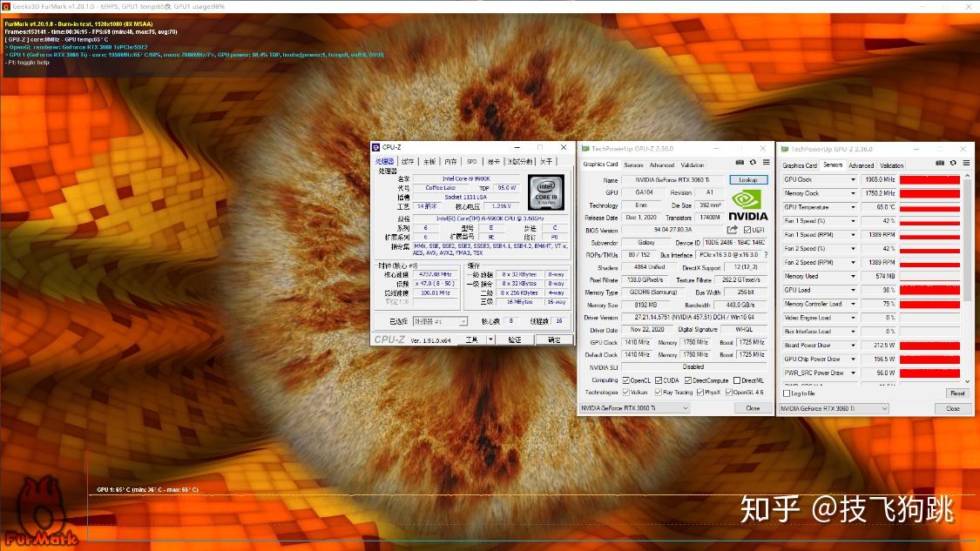Switch to the SPD tab in CPU-Z
Viewport: 980px width, 551px height.
pyautogui.click(x=471, y=162)
